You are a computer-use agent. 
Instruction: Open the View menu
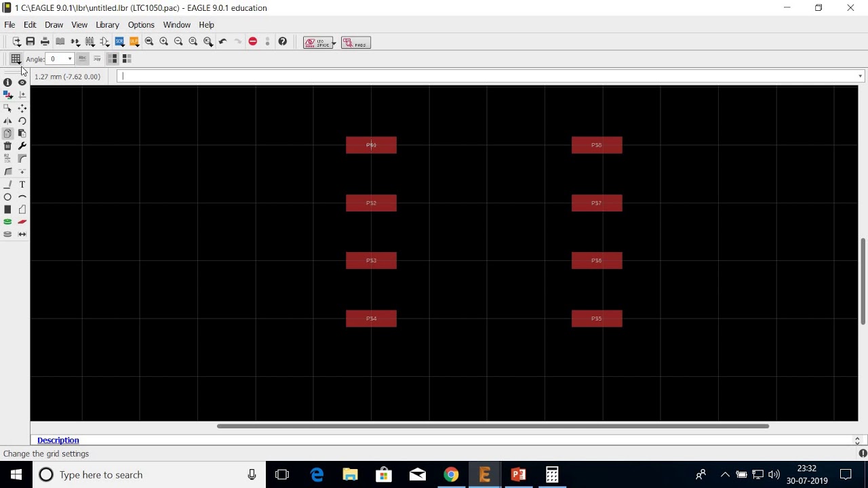[x=79, y=24]
